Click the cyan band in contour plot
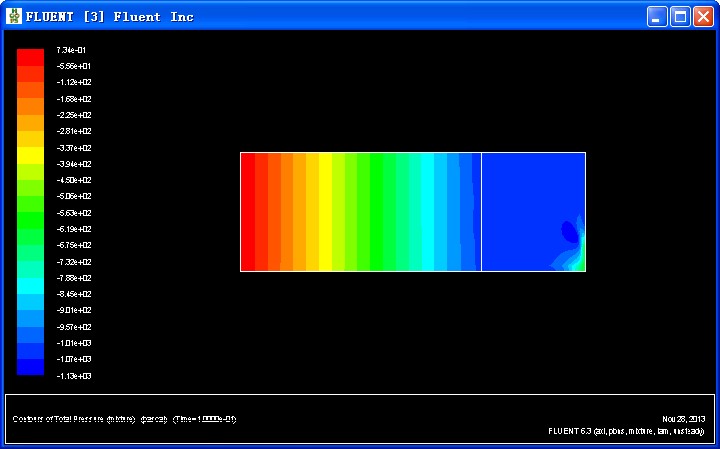 point(427,211)
